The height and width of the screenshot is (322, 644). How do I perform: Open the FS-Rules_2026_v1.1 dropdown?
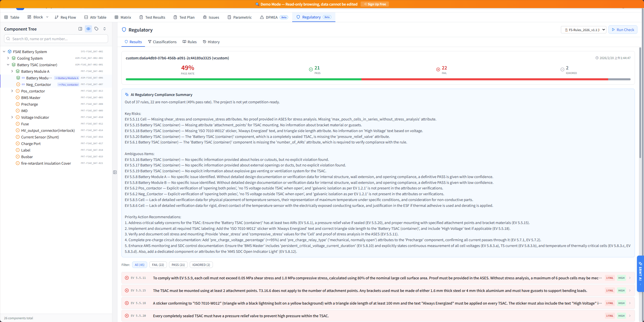pos(583,30)
